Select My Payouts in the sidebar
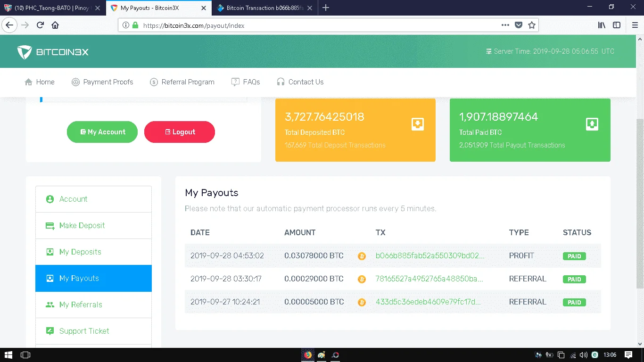Screen dimensions: 644x362 (x=93, y=278)
